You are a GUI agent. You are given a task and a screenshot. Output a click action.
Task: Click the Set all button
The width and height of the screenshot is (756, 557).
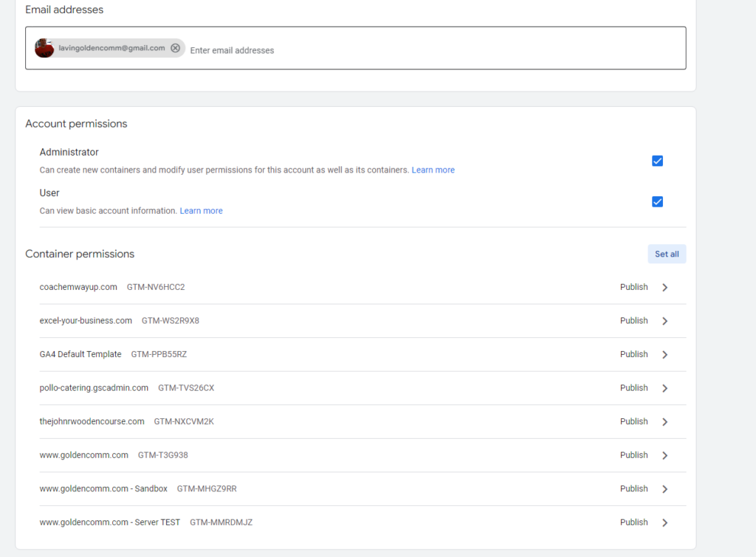(666, 253)
